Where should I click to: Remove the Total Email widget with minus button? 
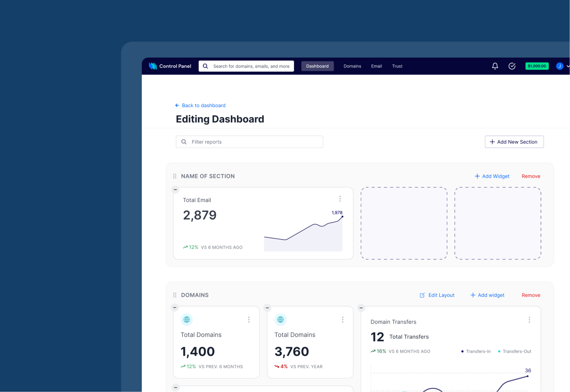click(x=175, y=190)
